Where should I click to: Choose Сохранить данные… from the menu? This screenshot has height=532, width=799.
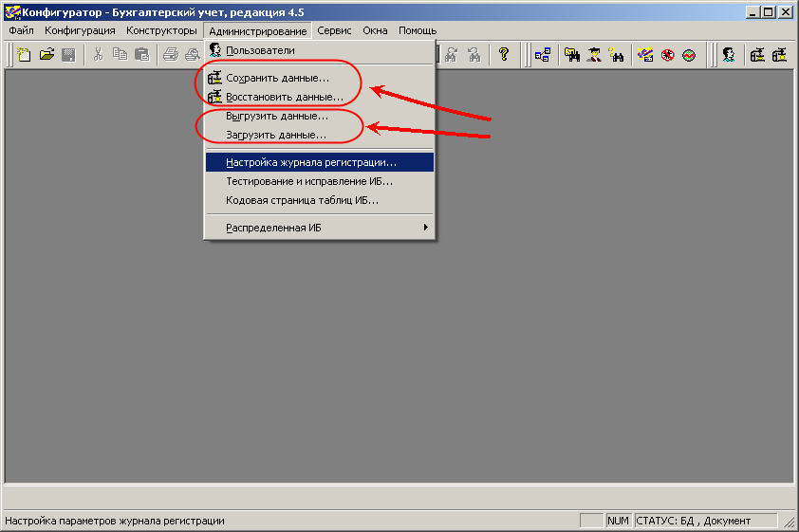320,78
